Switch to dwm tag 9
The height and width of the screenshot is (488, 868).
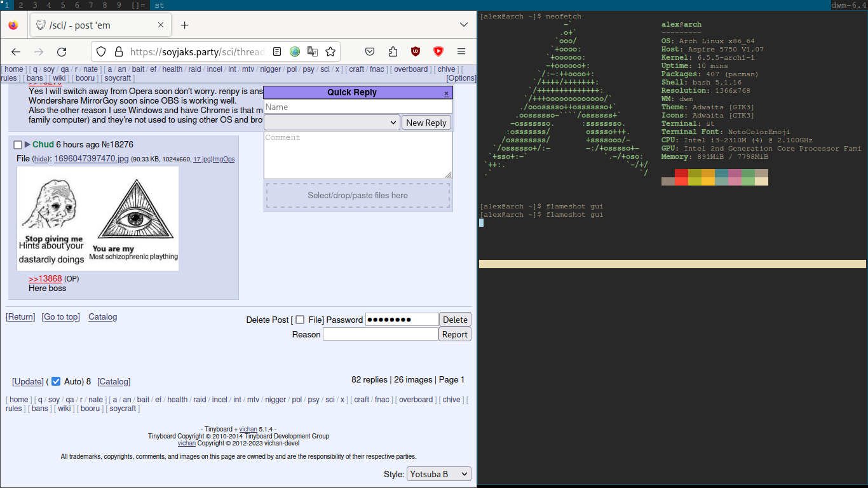tap(119, 5)
